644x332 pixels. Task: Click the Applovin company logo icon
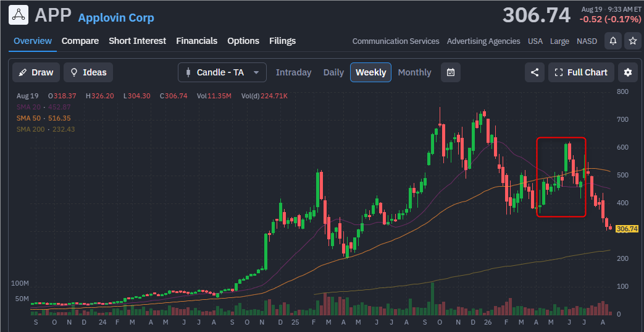click(19, 15)
